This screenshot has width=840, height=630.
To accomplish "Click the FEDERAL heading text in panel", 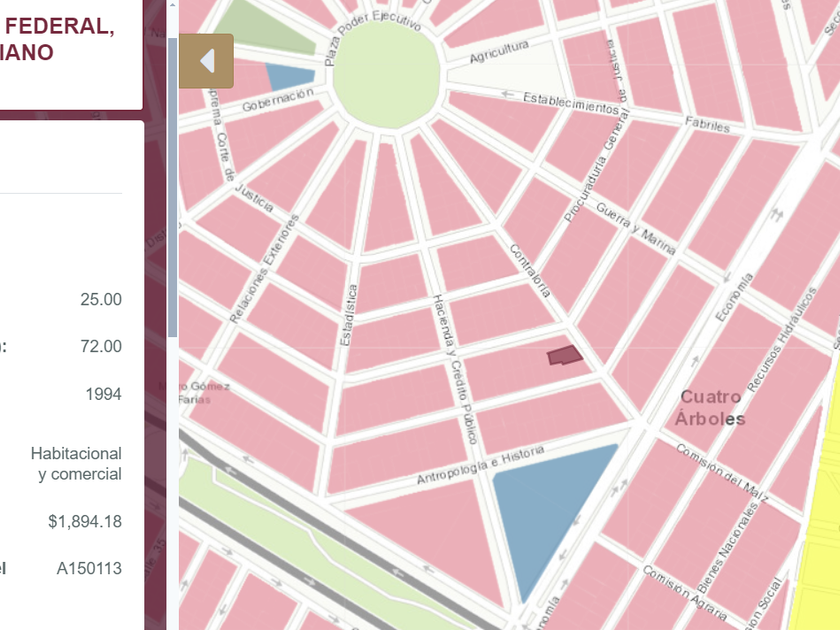I will pyautogui.click(x=59, y=26).
